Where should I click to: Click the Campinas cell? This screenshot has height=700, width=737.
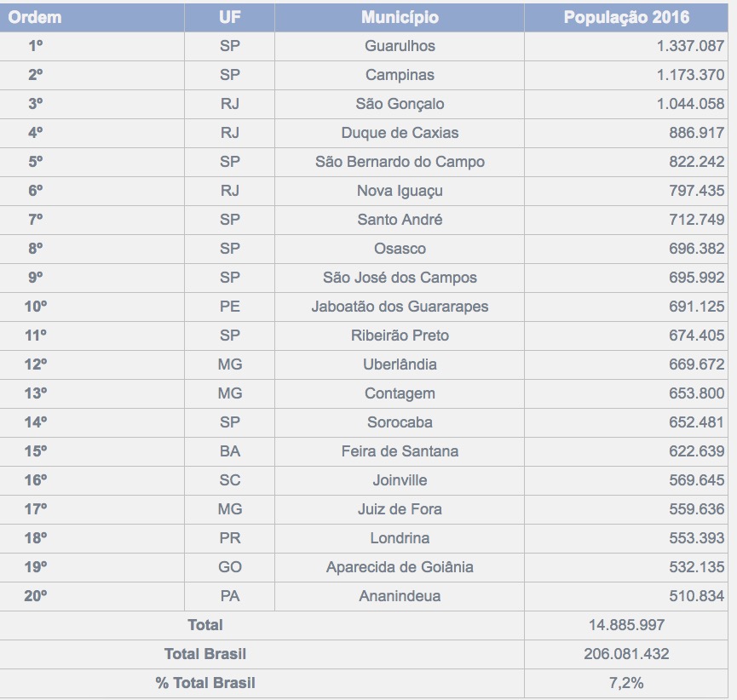tap(400, 75)
